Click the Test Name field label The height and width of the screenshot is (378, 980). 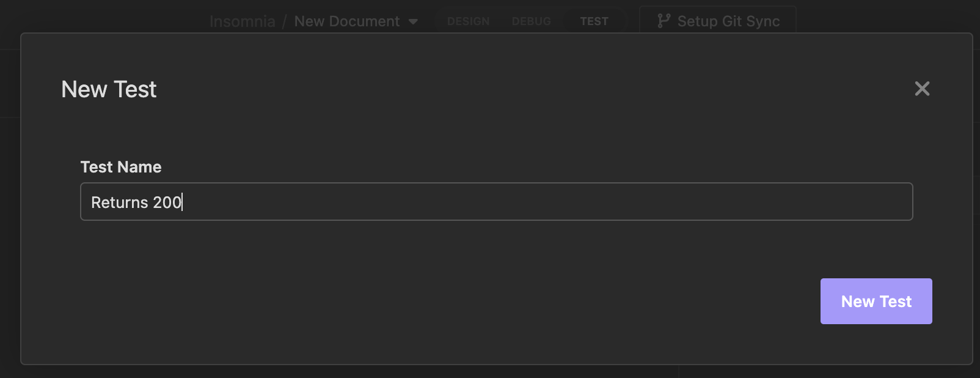[x=121, y=167]
